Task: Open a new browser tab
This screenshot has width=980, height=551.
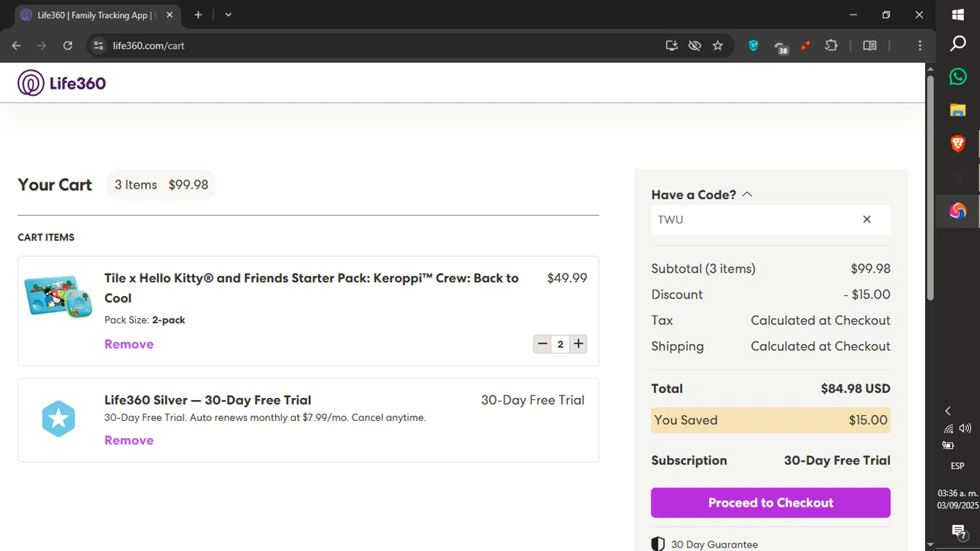Action: tap(198, 14)
